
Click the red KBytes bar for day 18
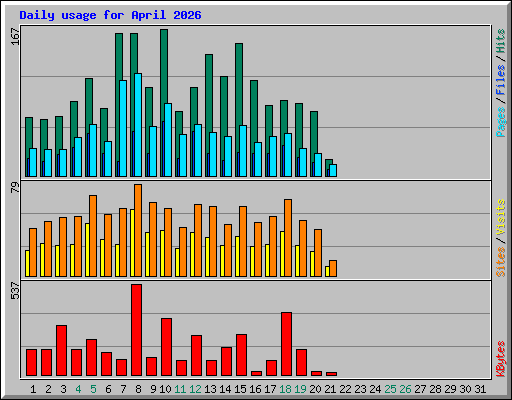pos(286,344)
